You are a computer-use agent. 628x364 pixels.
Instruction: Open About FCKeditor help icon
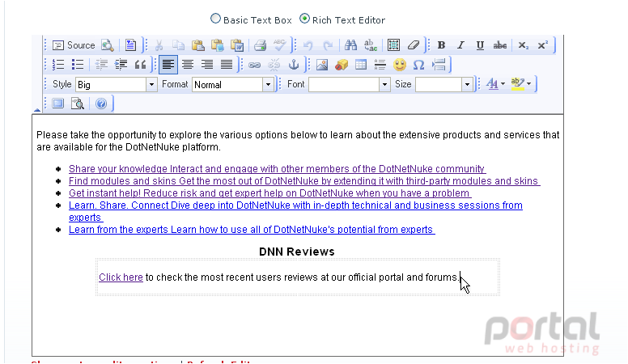[x=101, y=104]
